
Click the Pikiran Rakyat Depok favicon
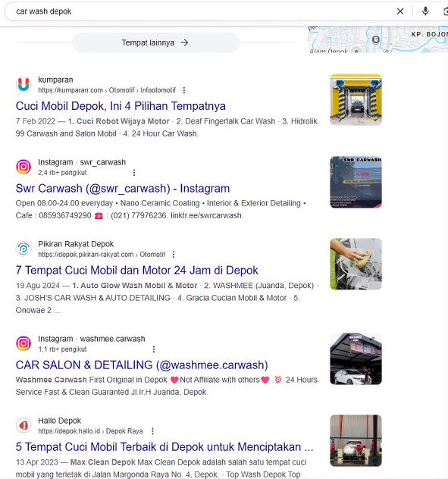coord(23,249)
